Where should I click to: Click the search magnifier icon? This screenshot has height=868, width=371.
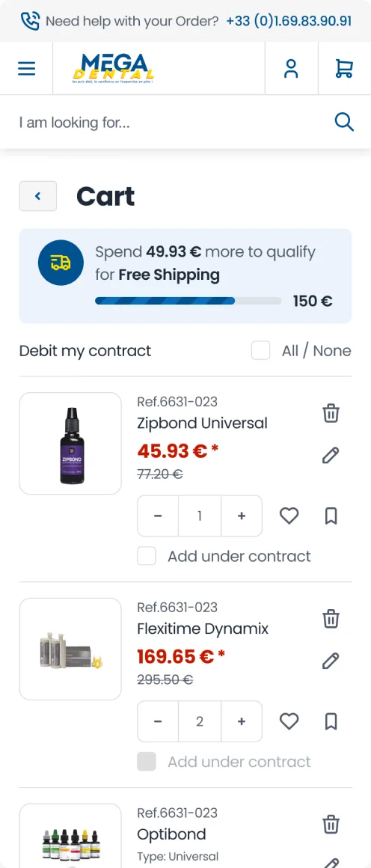344,122
